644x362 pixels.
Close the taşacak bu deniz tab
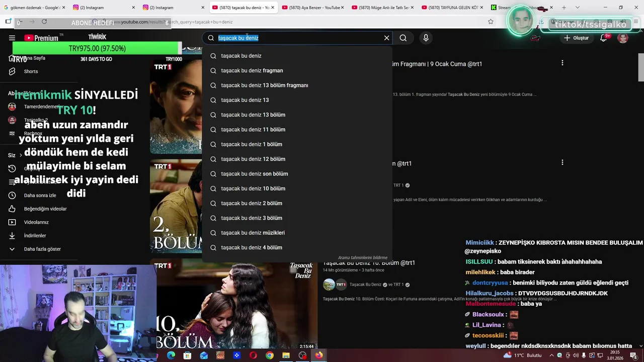pos(273,8)
